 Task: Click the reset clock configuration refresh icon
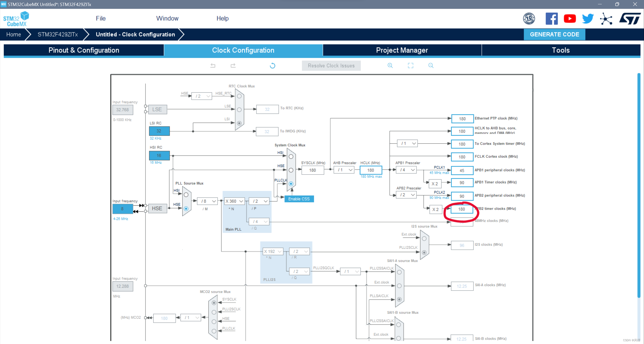point(272,66)
